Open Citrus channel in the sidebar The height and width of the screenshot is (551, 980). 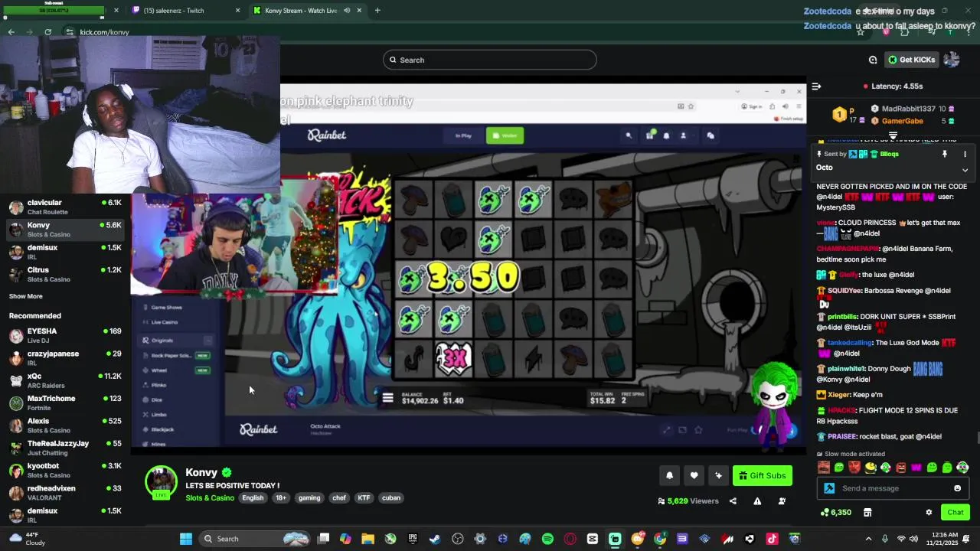(65, 274)
